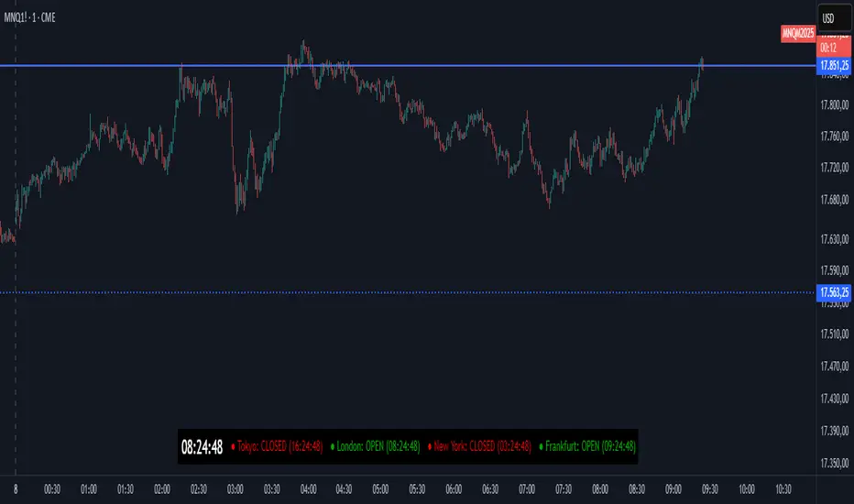Click the 17.590,00 price axis label
The image size is (854, 504).
pyautogui.click(x=835, y=271)
